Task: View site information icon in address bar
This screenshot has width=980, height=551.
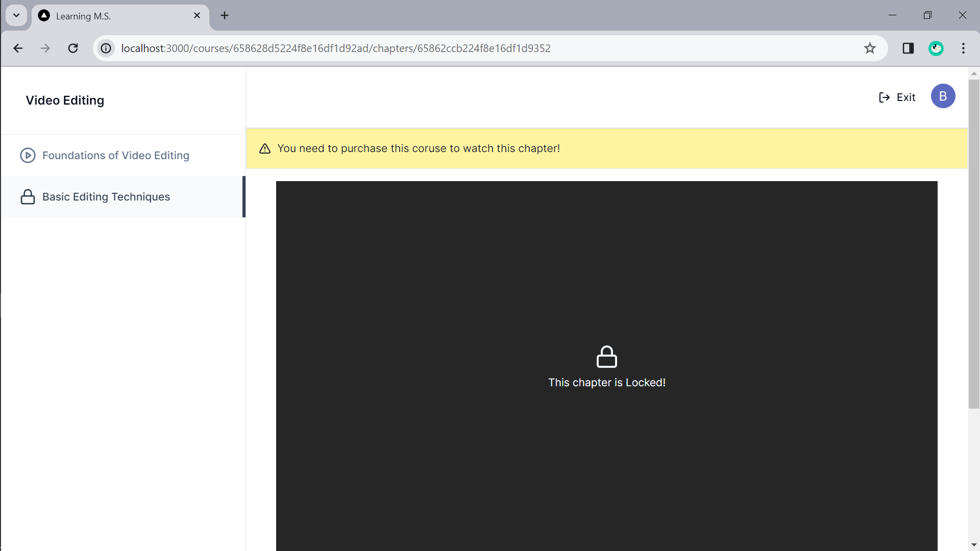Action: (x=106, y=48)
